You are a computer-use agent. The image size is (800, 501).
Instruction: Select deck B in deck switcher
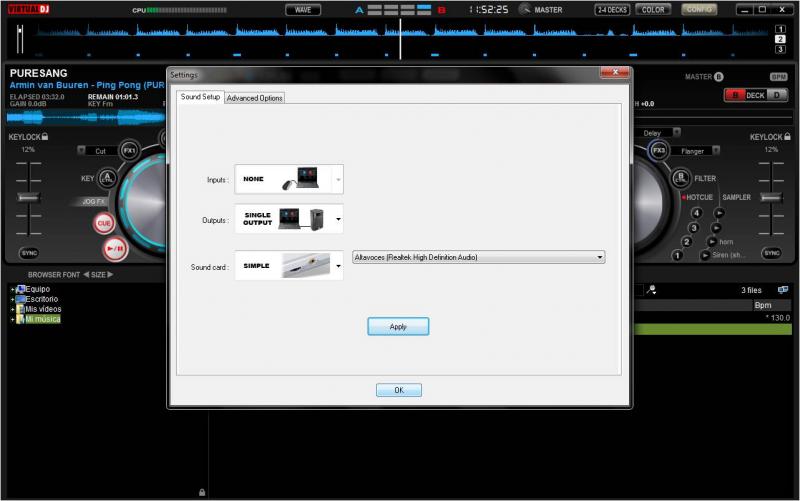735,95
